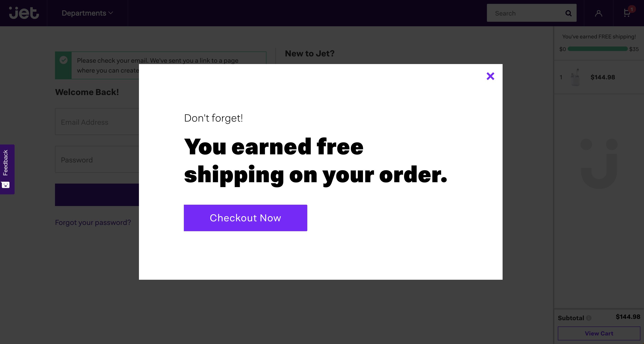Click the user account icon
This screenshot has height=344, width=644.
(x=599, y=13)
